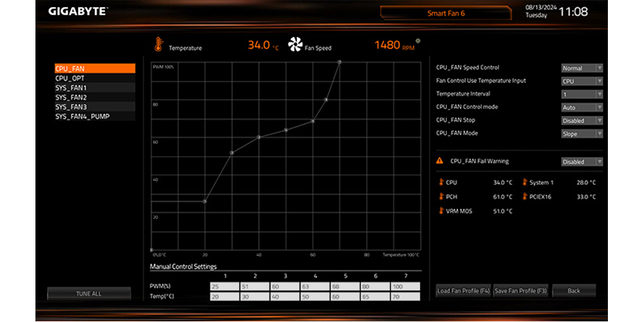Click the thermometer icon next to PCH

(x=442, y=196)
